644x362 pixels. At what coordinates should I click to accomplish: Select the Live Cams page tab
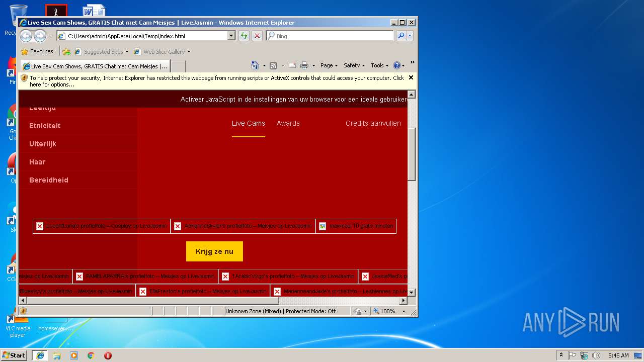[249, 123]
